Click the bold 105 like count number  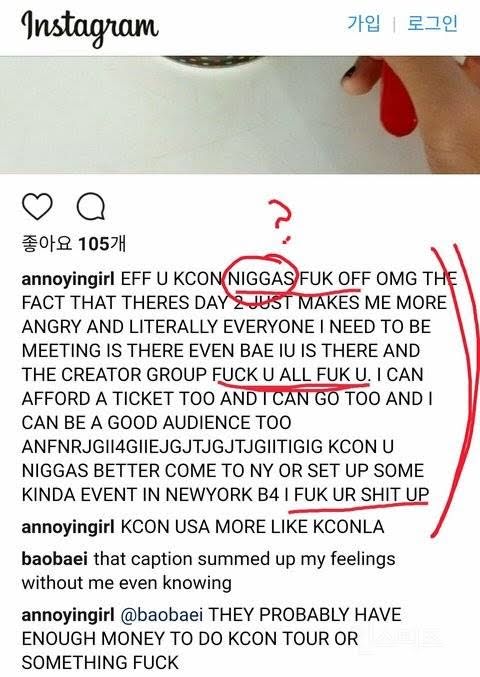[x=94, y=244]
